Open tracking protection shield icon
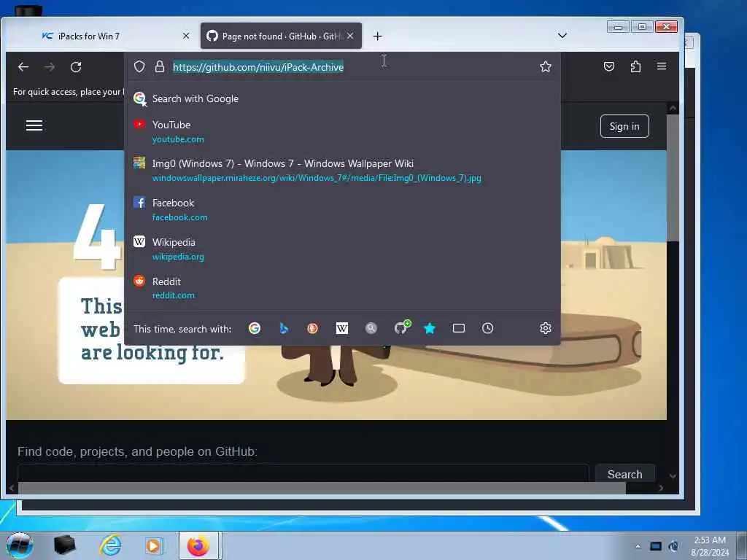Image resolution: width=747 pixels, height=560 pixels. click(x=139, y=66)
